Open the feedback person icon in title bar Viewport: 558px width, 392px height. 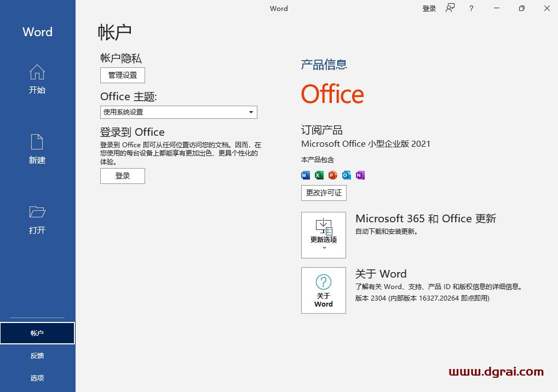pos(450,8)
